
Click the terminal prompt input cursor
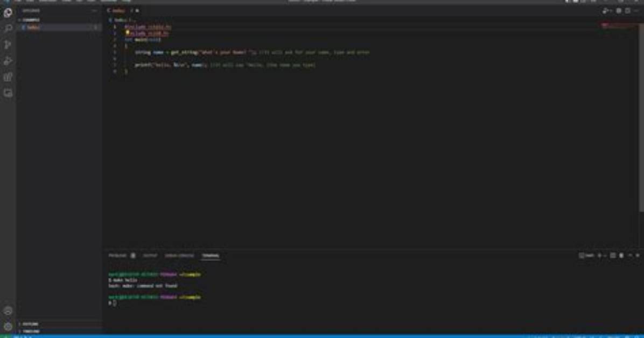114,303
